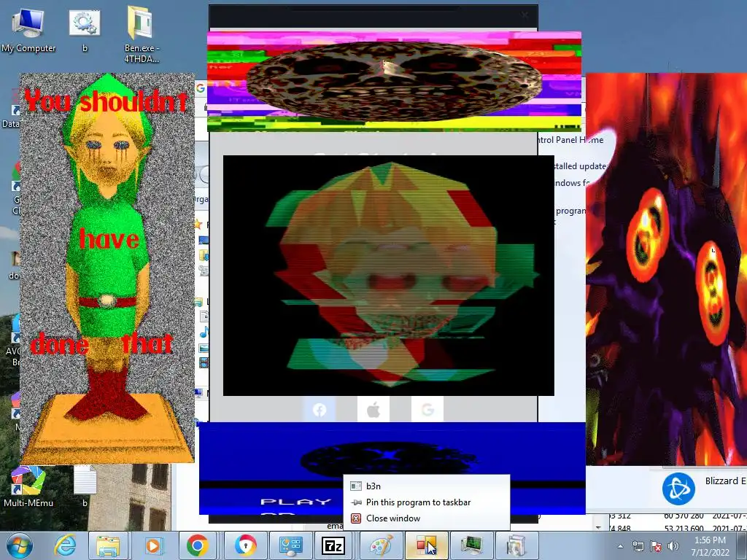The image size is (747, 560).
Task: Click the Music note in Explorer sidebar
Action: click(204, 332)
